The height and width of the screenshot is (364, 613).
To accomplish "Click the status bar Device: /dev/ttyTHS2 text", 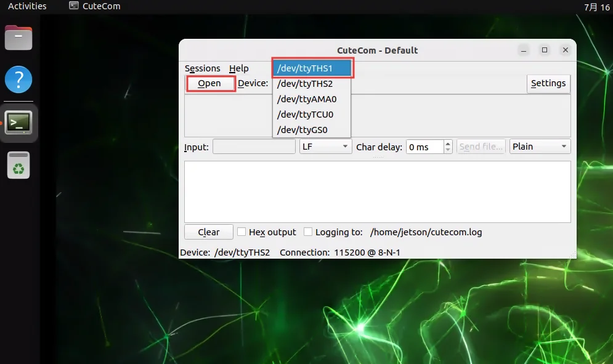I will (x=225, y=253).
